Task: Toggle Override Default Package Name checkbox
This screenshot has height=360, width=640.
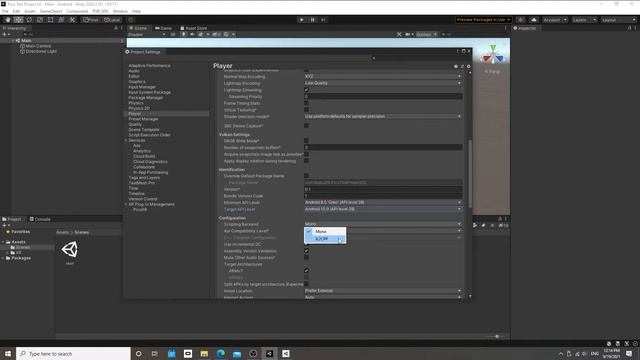Action: tap(306, 176)
